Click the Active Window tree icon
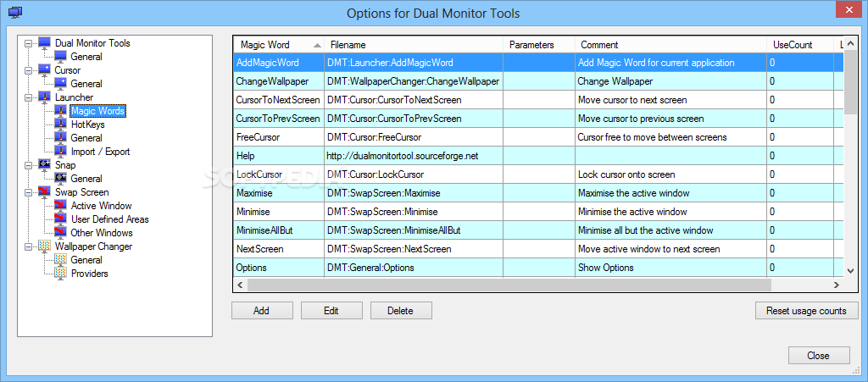This screenshot has height=382, width=868. pos(60,206)
